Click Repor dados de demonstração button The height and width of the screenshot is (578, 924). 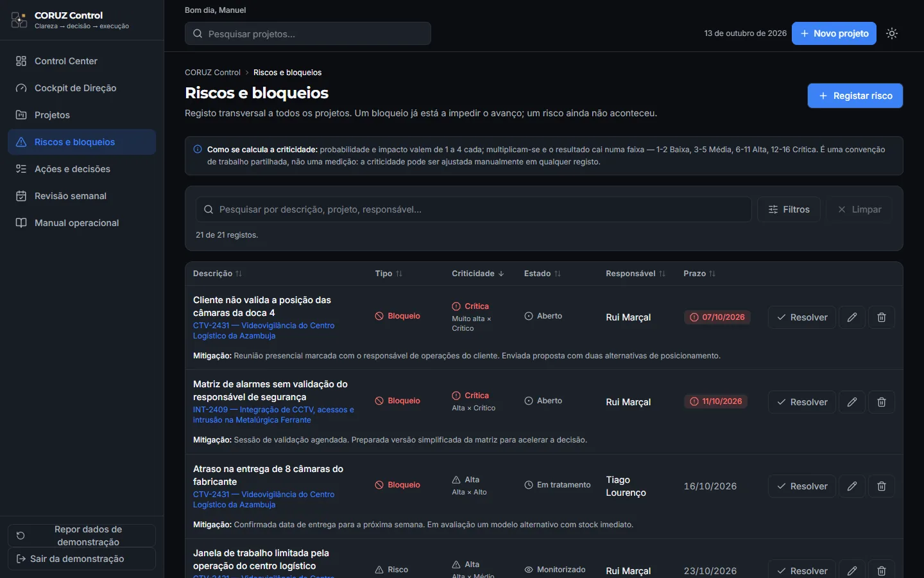click(x=81, y=536)
